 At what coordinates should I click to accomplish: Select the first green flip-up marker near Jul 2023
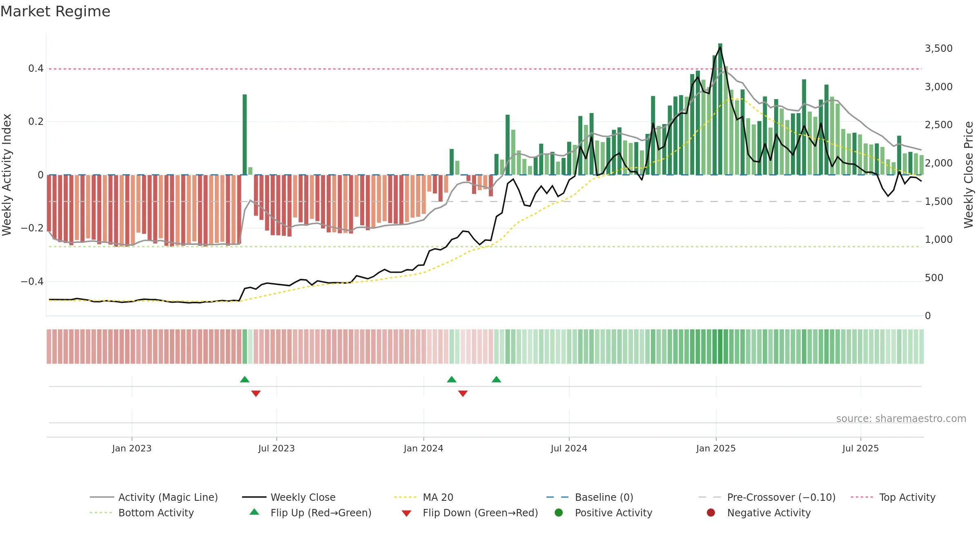click(245, 379)
